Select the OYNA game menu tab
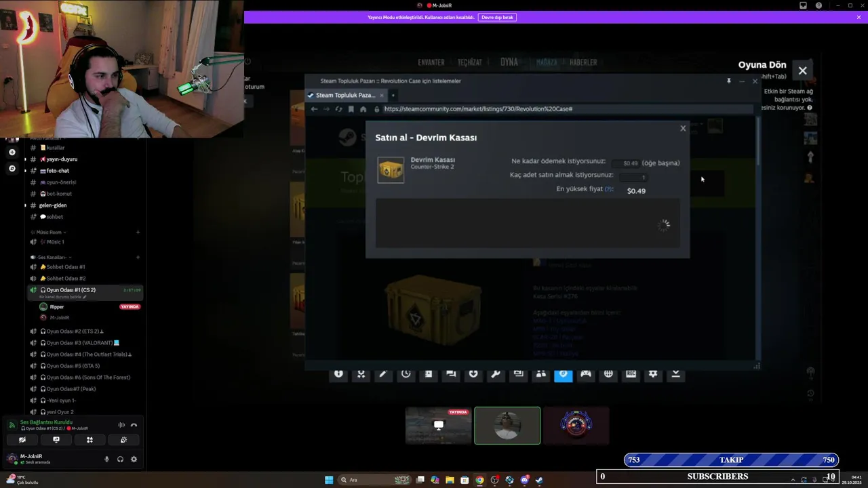Image resolution: width=868 pixels, height=488 pixels. pos(509,62)
